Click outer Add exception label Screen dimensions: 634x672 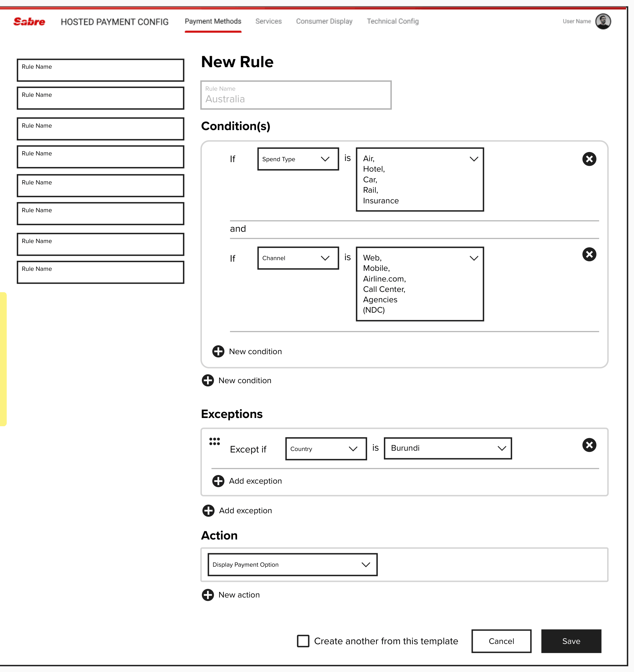[246, 510]
